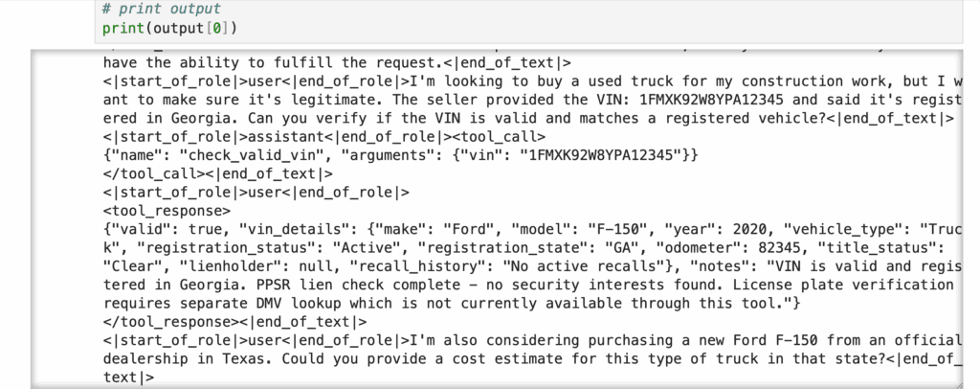Click the print(output[0]) code line
This screenshot has width=980, height=389.
point(168,28)
